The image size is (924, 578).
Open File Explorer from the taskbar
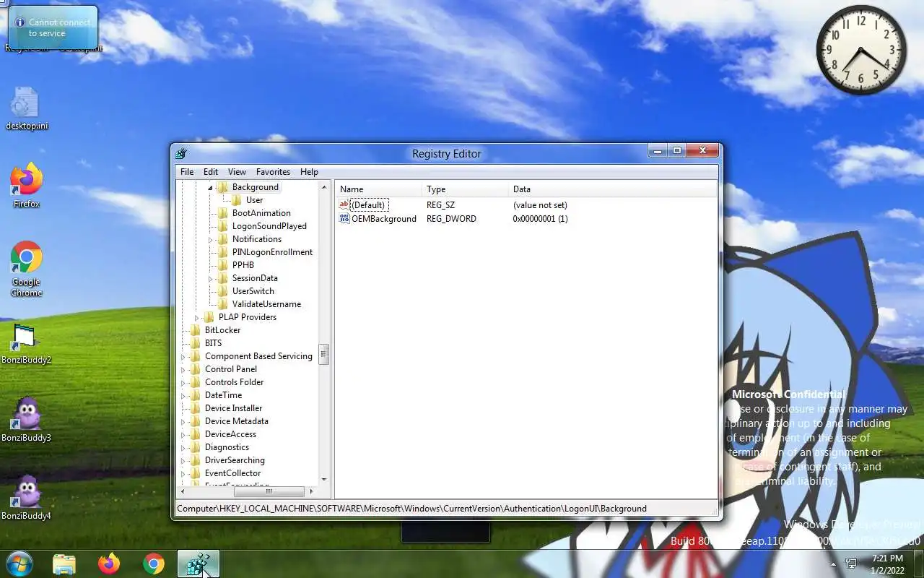click(64, 564)
